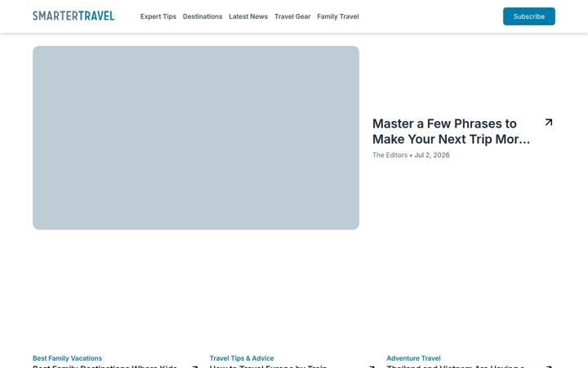Screen dimensions: 588x368
Task: Open the How to Travel Europe by Train article
Action: click(x=268, y=366)
